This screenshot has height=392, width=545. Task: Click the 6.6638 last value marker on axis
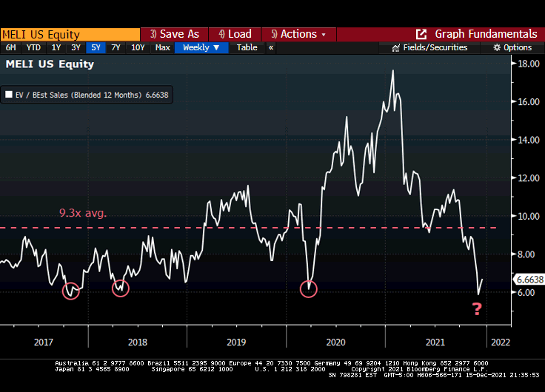click(527, 280)
